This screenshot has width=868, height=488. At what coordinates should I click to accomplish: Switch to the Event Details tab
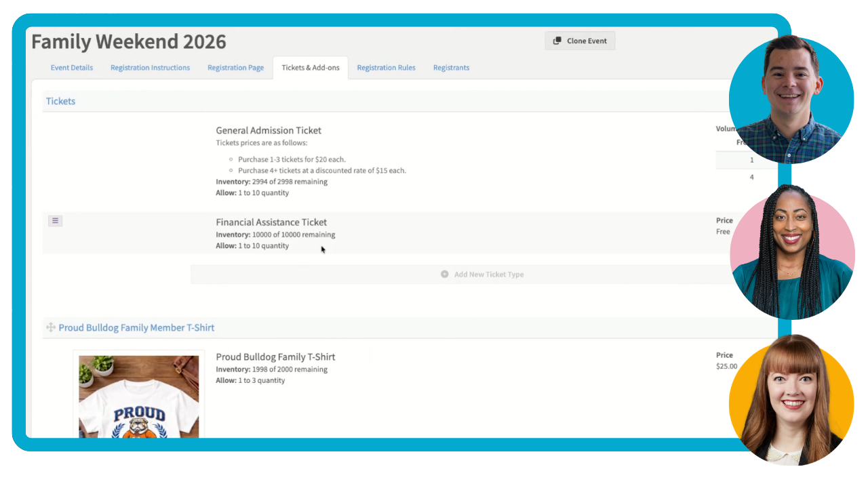pos(72,68)
